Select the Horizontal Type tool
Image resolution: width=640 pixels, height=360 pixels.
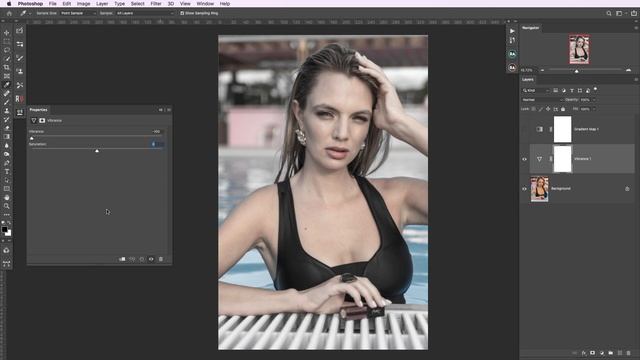(7, 171)
